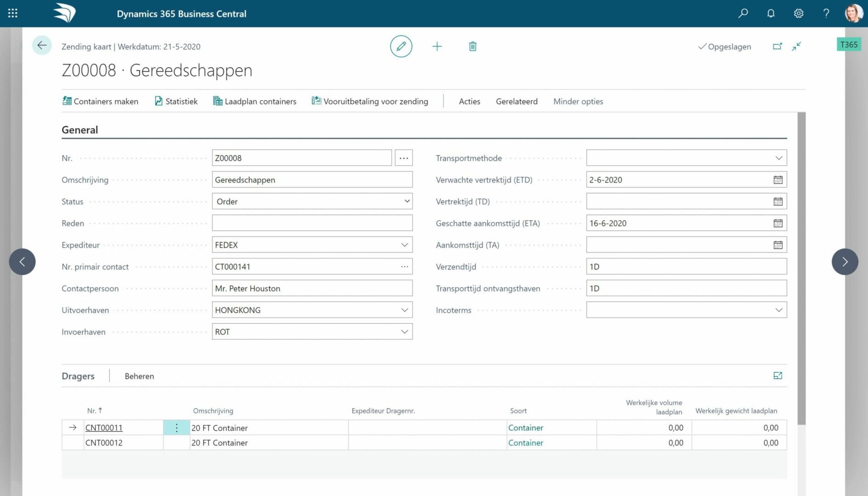Screen dimensions: 868x496
Task: Open the settings gear icon
Action: [x=798, y=13]
